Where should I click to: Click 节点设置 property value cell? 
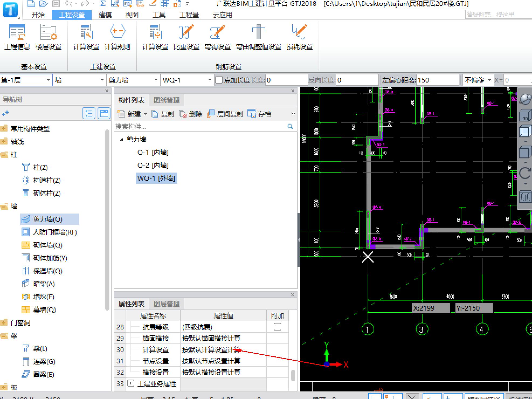[223, 361]
